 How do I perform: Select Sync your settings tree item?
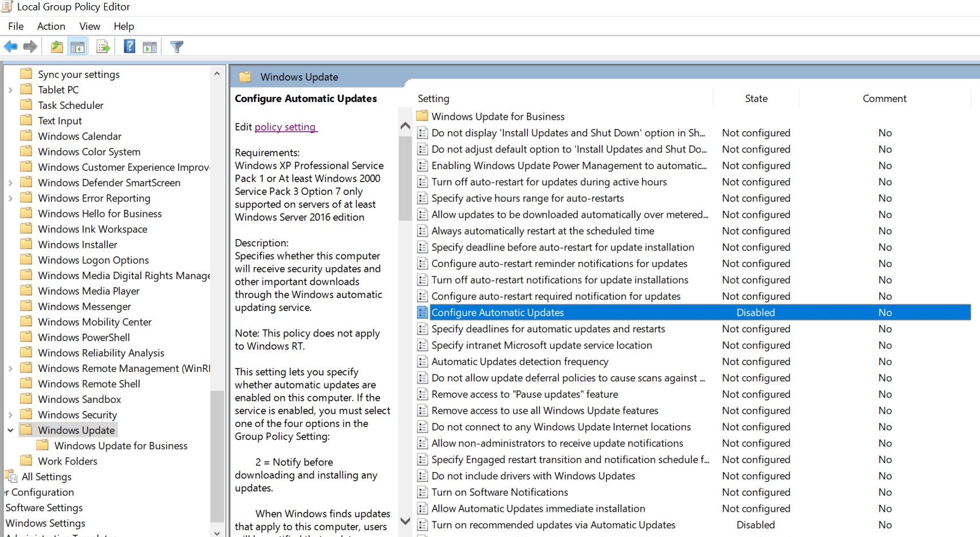[79, 74]
